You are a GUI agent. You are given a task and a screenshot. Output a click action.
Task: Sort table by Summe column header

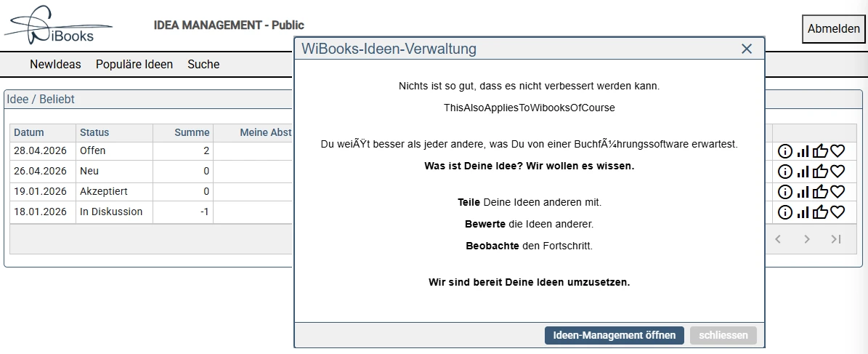[183, 132]
